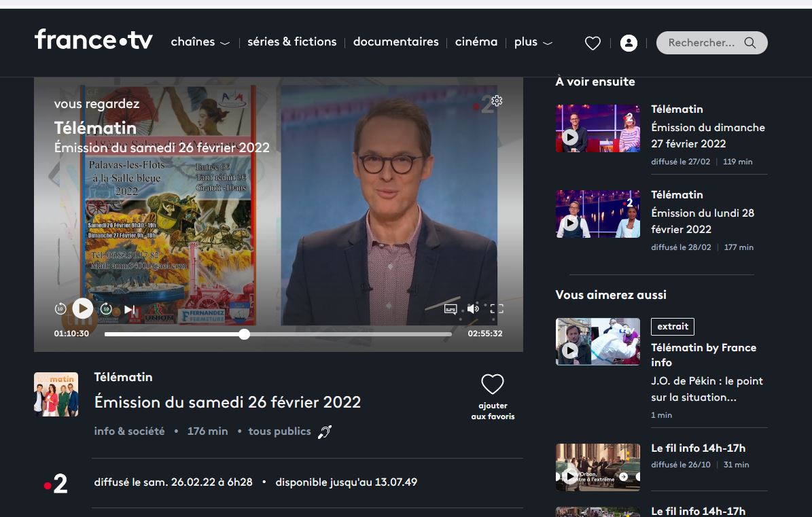
Task: Play the J.O. de Pékin extract thumbnail
Action: (x=597, y=342)
